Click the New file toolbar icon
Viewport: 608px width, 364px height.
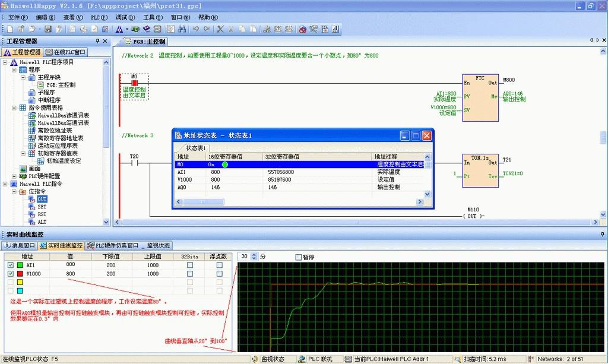9,29
